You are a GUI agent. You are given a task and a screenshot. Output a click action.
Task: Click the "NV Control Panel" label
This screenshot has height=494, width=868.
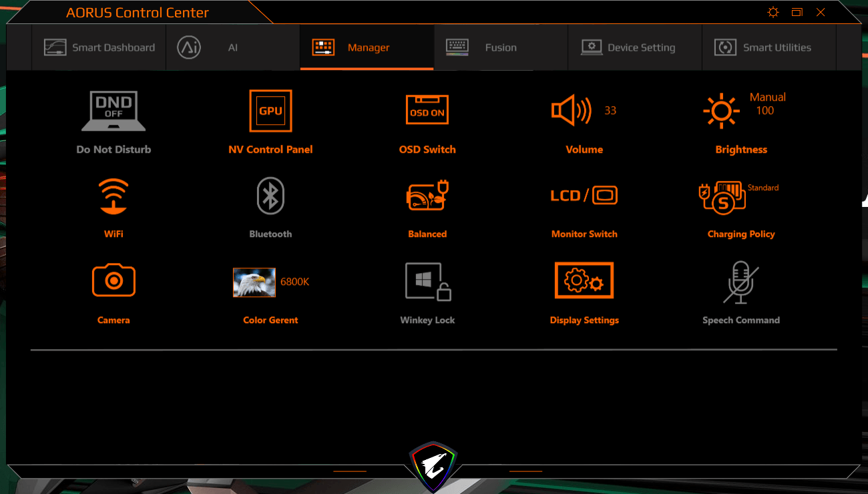pyautogui.click(x=270, y=150)
